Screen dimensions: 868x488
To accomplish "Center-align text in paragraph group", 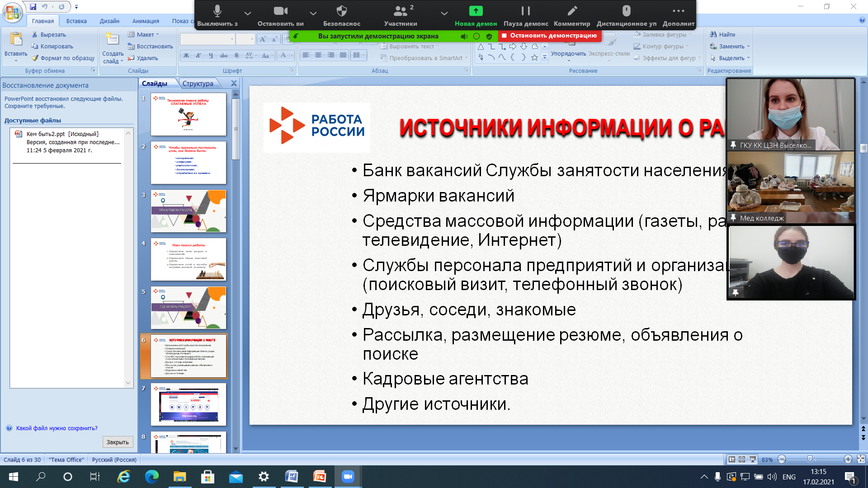I will [318, 55].
